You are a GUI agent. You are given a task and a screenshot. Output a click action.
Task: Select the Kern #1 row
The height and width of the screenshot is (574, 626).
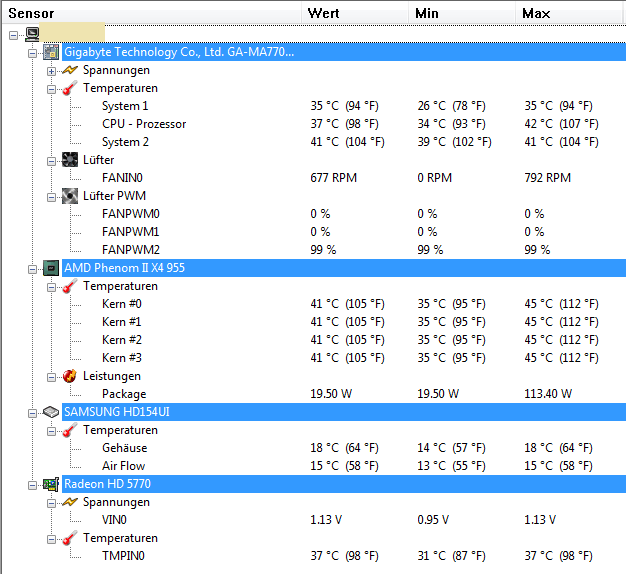click(x=363, y=322)
